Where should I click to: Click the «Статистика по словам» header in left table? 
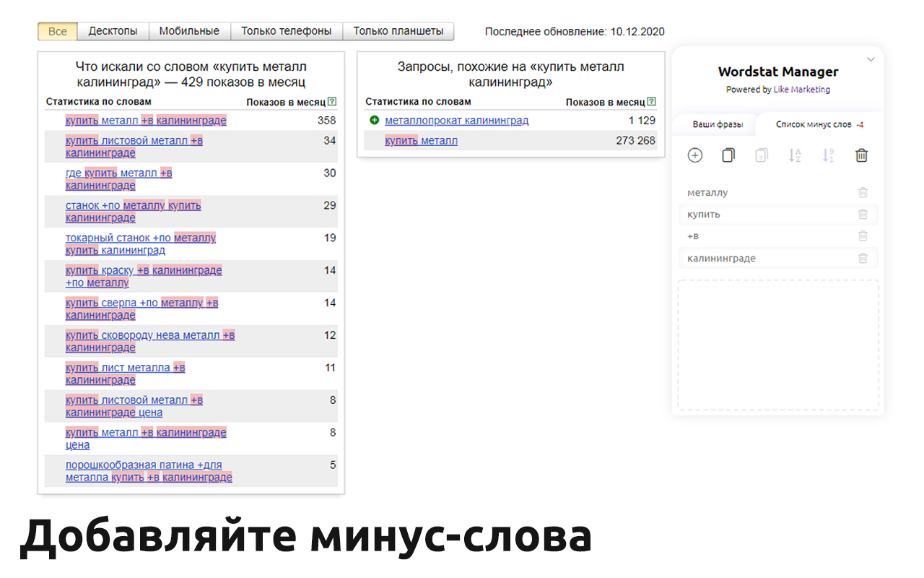coord(99,102)
